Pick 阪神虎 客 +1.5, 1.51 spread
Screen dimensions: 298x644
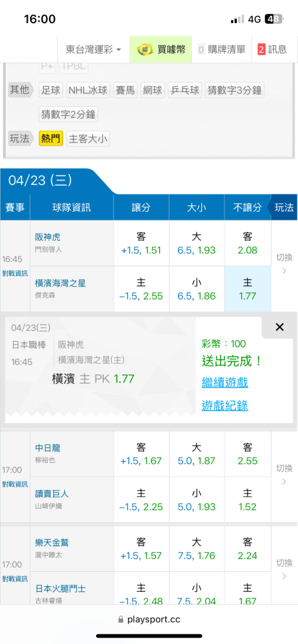(141, 243)
